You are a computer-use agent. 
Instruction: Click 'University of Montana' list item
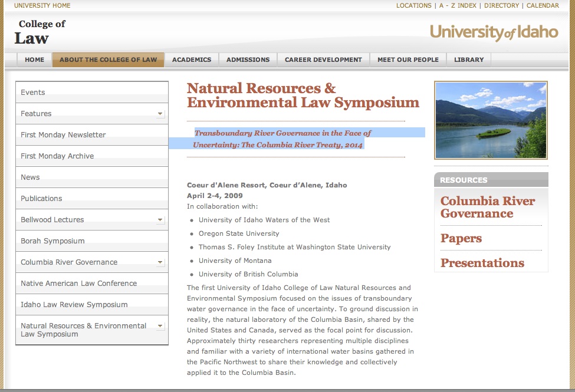pyautogui.click(x=235, y=261)
